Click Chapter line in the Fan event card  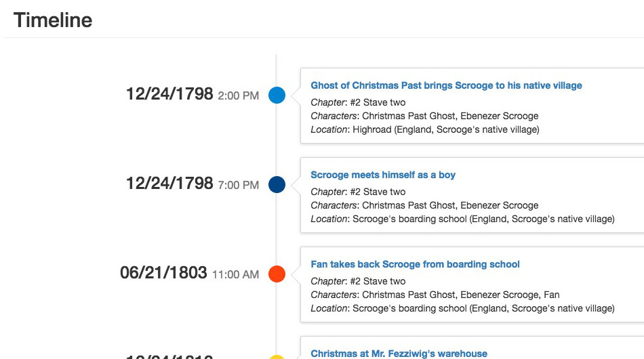click(x=358, y=282)
